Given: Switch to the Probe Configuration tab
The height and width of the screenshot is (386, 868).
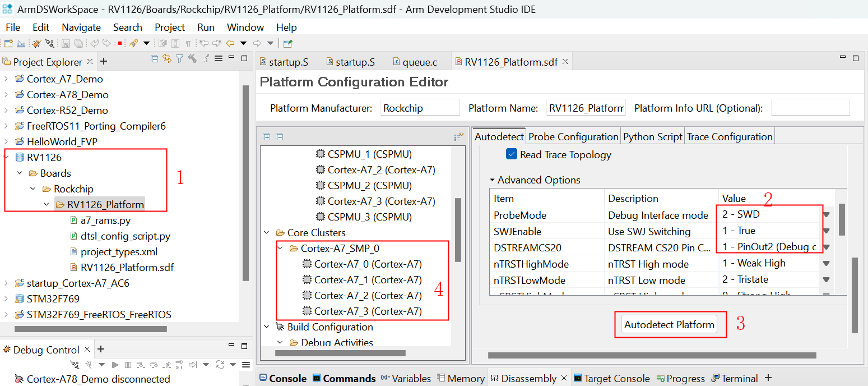Looking at the screenshot, I should [573, 136].
